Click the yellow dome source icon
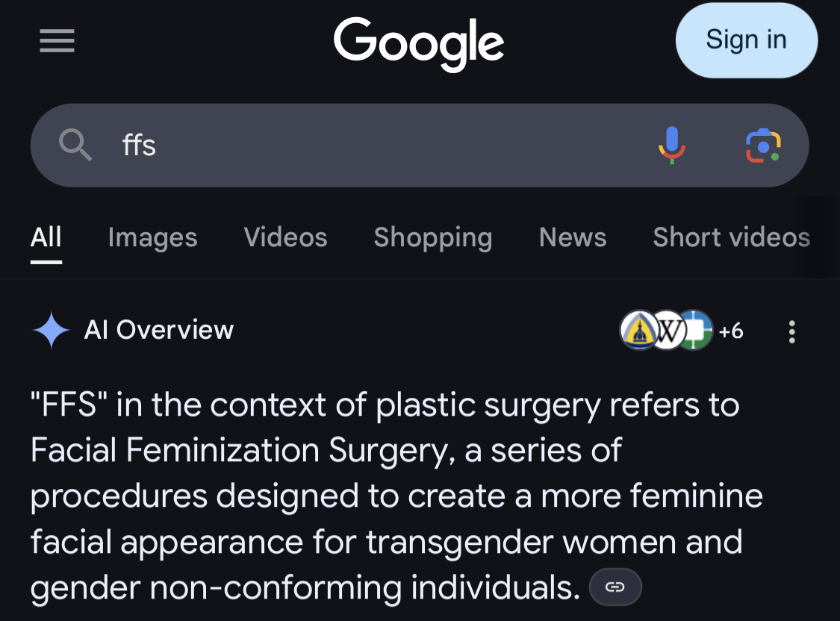The image size is (840, 621). (x=638, y=330)
